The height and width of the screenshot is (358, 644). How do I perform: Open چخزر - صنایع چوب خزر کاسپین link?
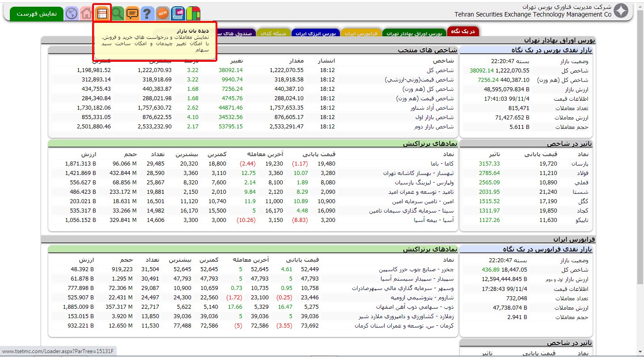coord(416,269)
